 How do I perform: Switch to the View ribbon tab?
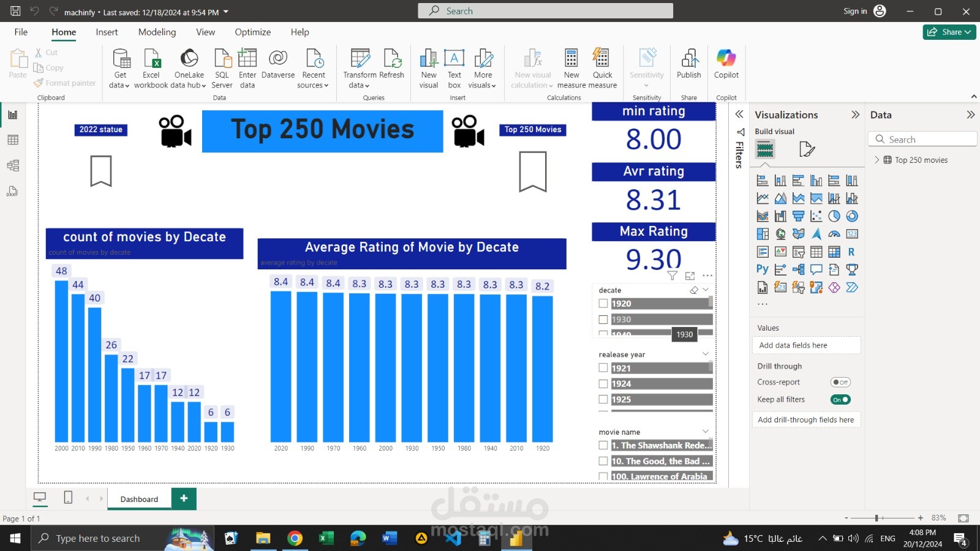pyautogui.click(x=205, y=32)
